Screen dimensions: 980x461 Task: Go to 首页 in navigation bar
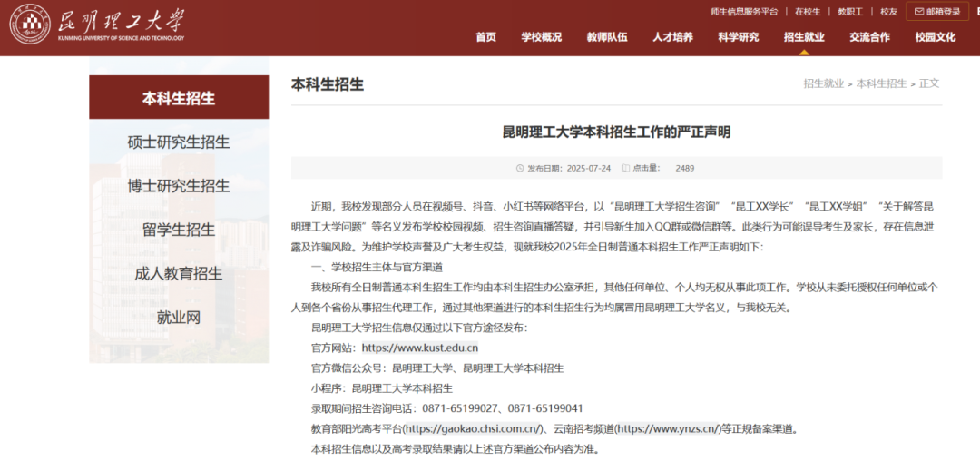click(486, 37)
